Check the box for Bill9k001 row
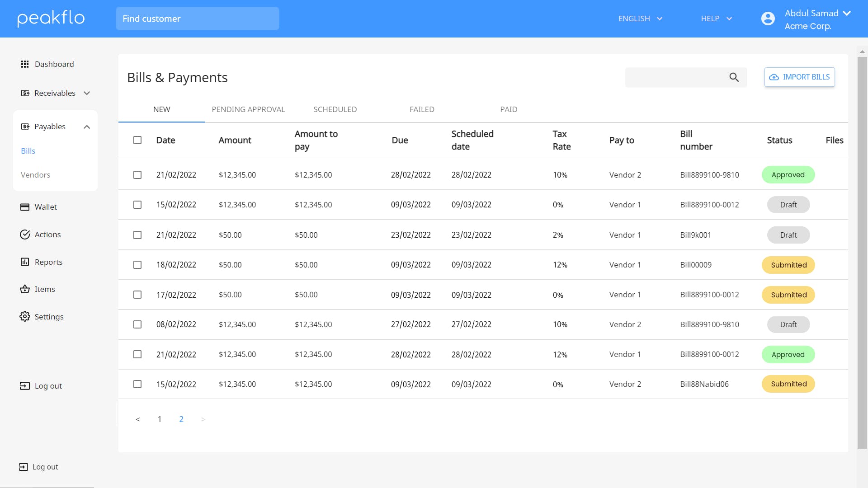 pos(137,235)
